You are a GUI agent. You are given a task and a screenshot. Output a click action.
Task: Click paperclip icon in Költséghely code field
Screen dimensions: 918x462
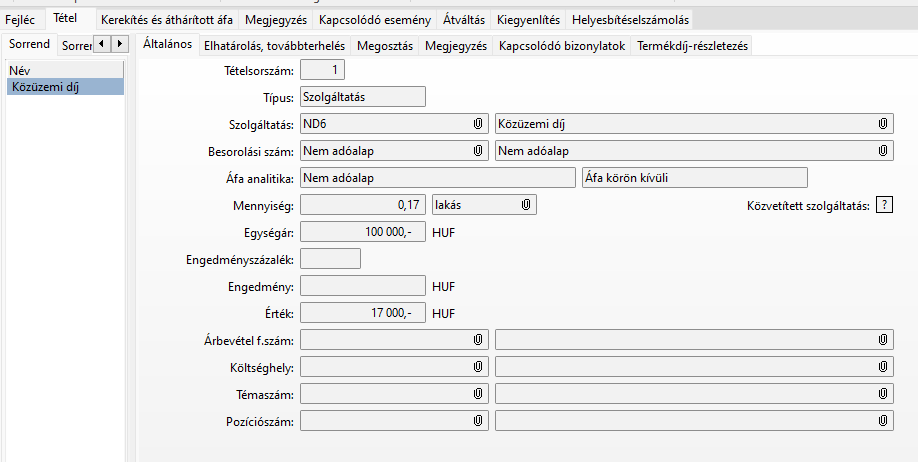478,367
